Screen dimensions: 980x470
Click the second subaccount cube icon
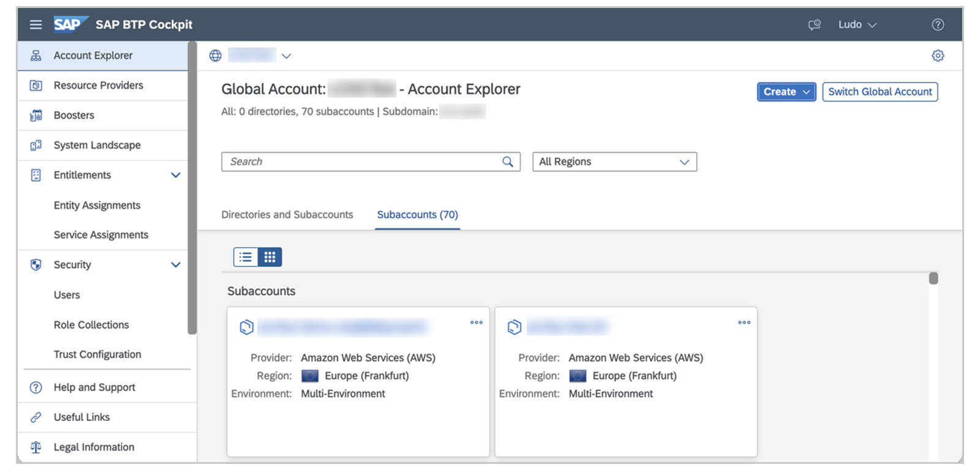[514, 327]
